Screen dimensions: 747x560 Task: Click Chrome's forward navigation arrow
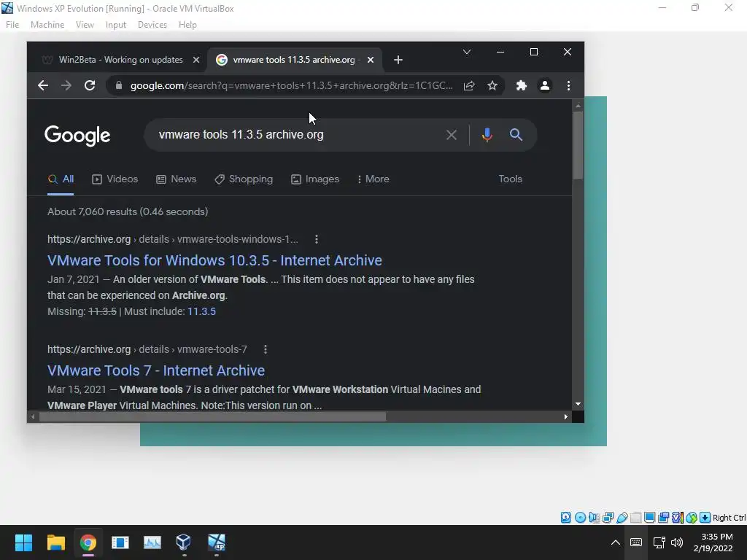pyautogui.click(x=66, y=85)
